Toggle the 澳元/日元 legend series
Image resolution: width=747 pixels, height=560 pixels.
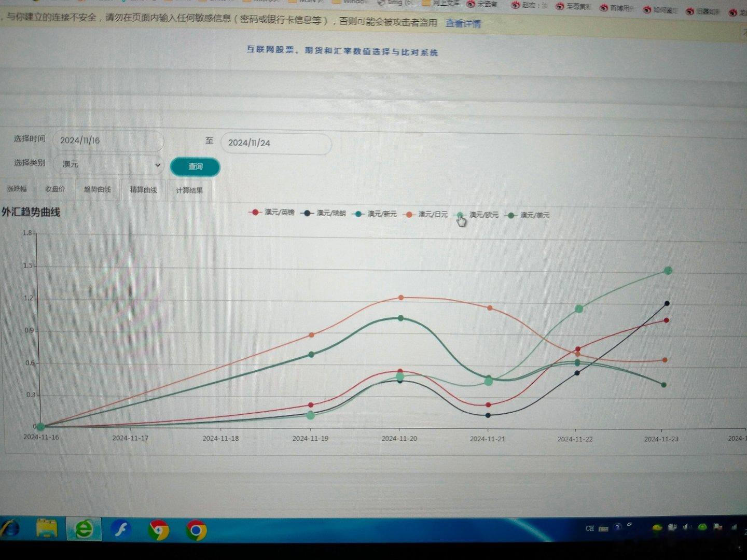click(x=425, y=214)
